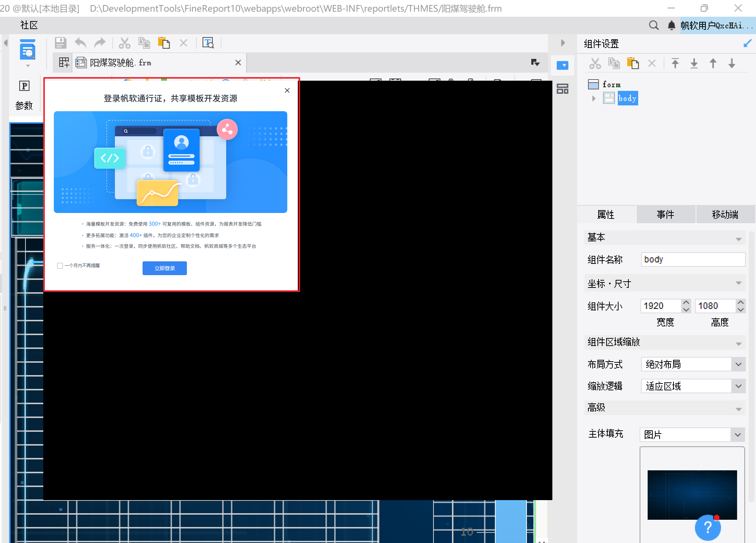This screenshot has height=543, width=756.
Task: Click the undo arrow icon
Action: tap(80, 43)
